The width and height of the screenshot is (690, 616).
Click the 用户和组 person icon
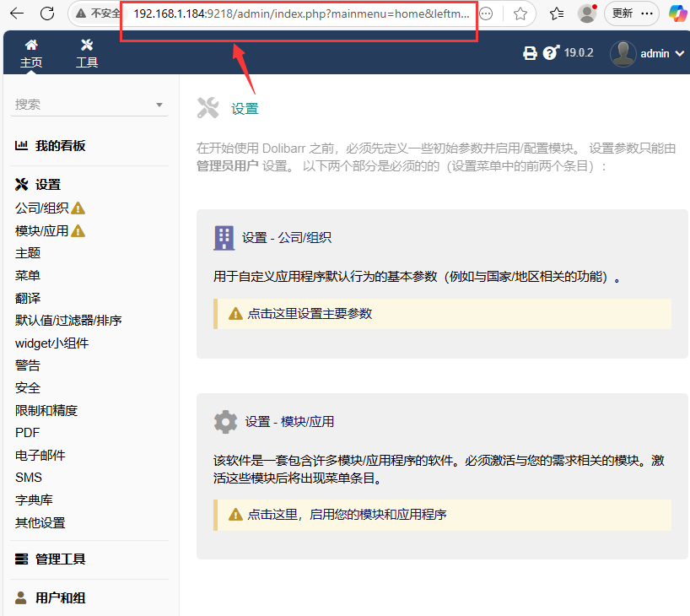21,598
